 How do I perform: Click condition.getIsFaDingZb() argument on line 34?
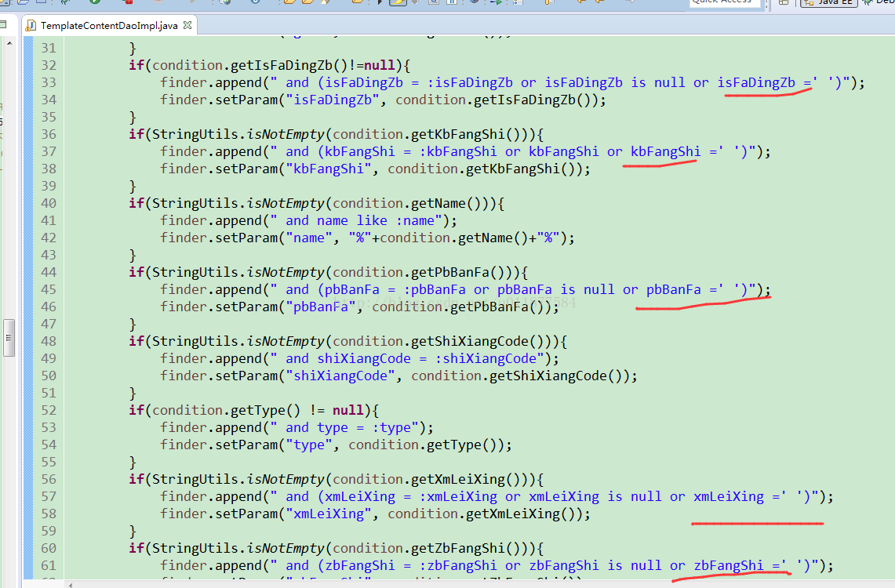point(493,100)
